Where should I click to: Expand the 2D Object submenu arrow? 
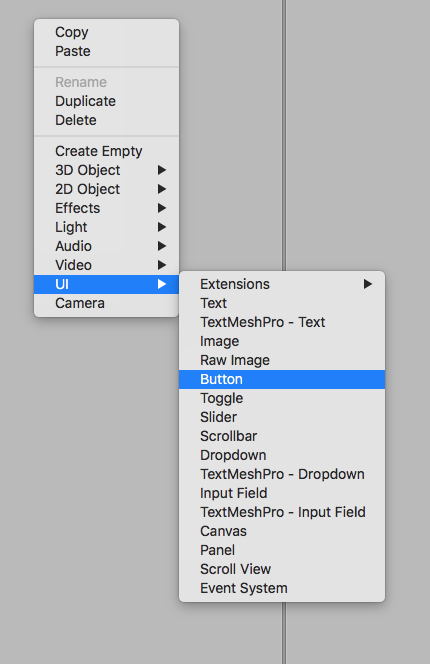[161, 189]
